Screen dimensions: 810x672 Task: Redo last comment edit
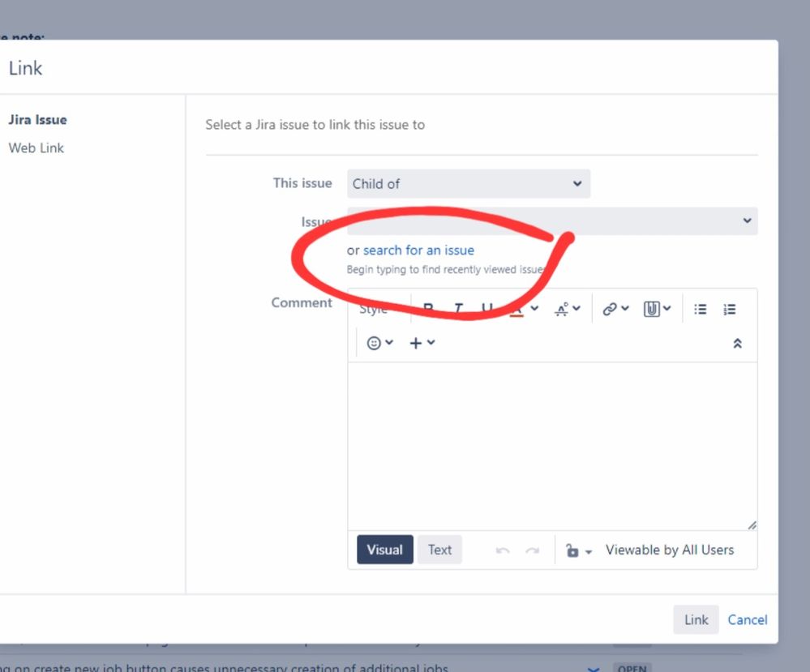tap(532, 550)
